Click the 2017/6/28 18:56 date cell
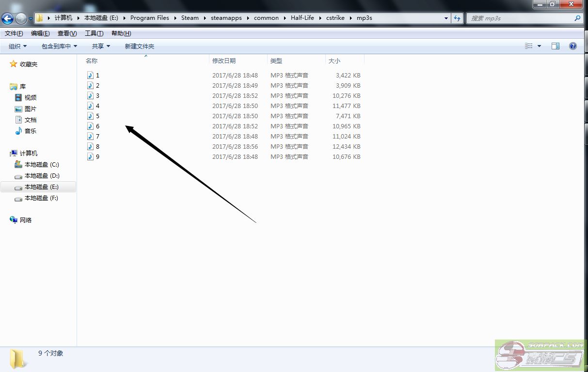The image size is (588, 372). click(235, 146)
